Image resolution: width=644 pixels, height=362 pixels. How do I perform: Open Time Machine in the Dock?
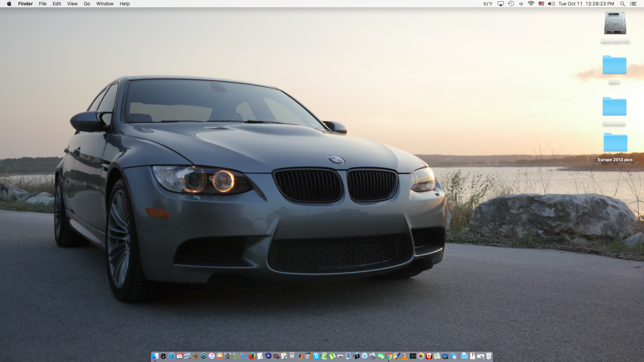(204, 356)
